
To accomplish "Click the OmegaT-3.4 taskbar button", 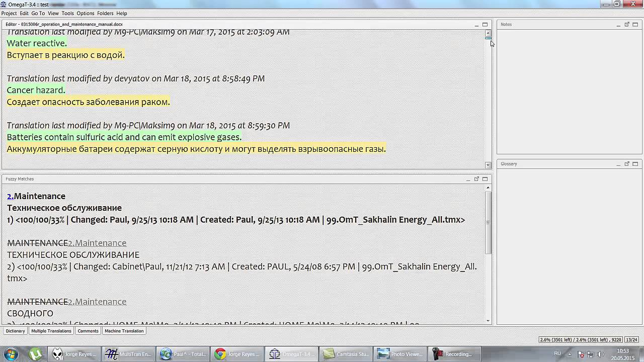I will coord(292,354).
